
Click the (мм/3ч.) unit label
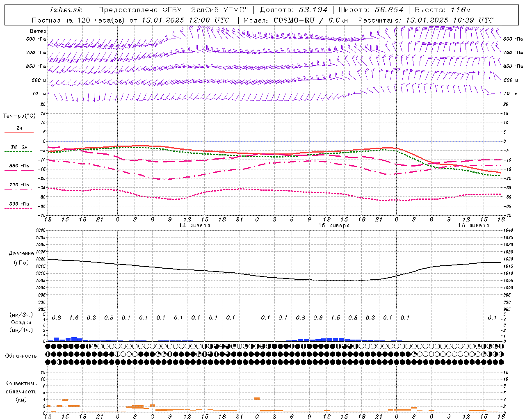(x=21, y=315)
